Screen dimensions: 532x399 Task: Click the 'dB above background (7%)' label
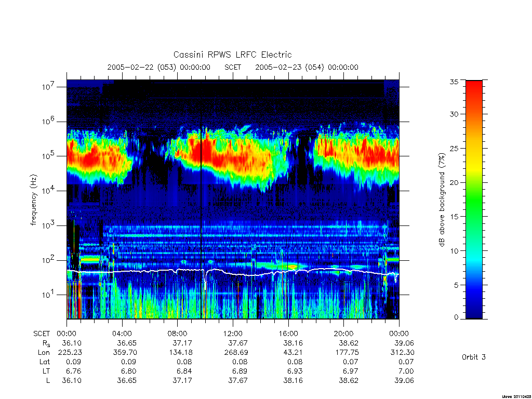coord(442,200)
